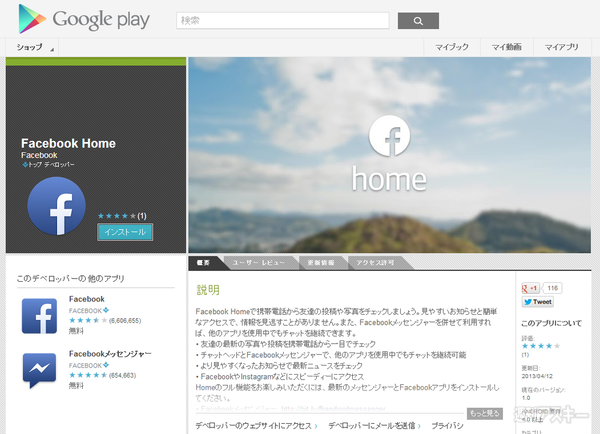Click the Google Play logo

[x=84, y=19]
